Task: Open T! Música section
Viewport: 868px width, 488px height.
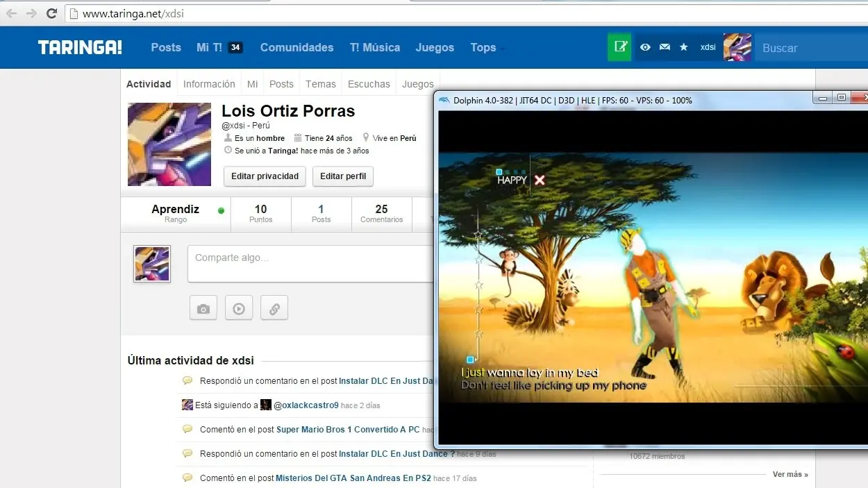Action: click(375, 47)
